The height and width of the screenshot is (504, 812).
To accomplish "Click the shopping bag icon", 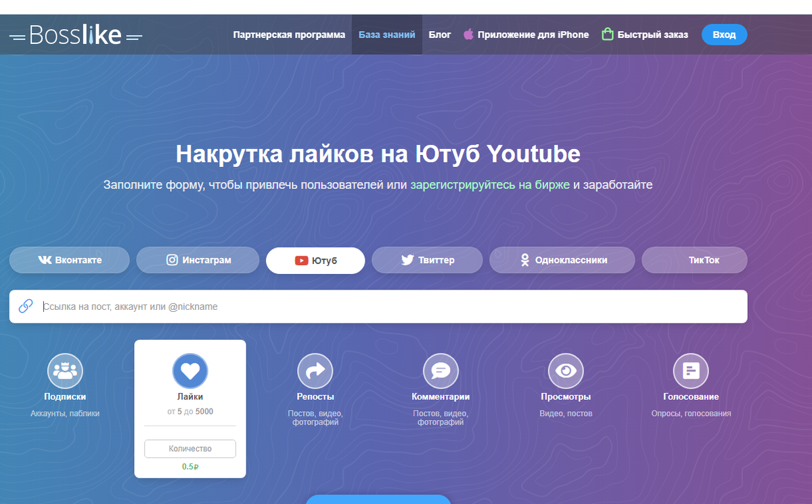I will [x=608, y=34].
